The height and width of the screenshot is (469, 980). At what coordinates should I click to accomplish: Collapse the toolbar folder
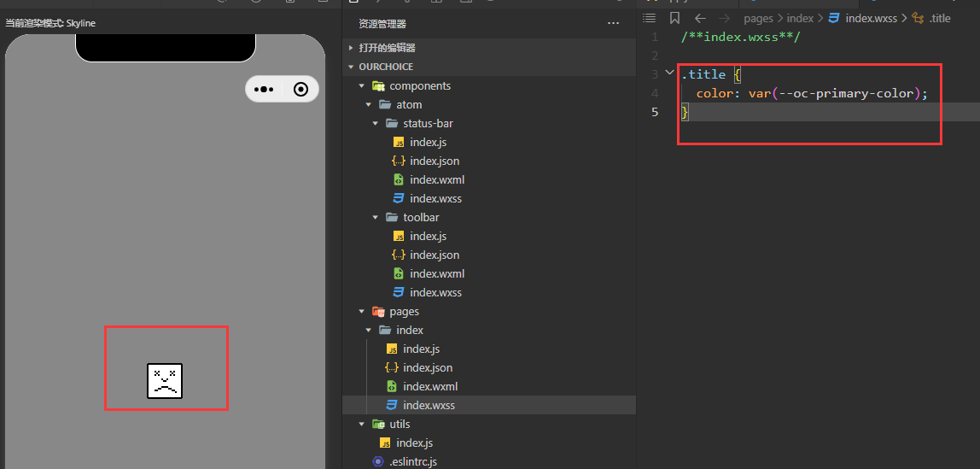pos(376,217)
